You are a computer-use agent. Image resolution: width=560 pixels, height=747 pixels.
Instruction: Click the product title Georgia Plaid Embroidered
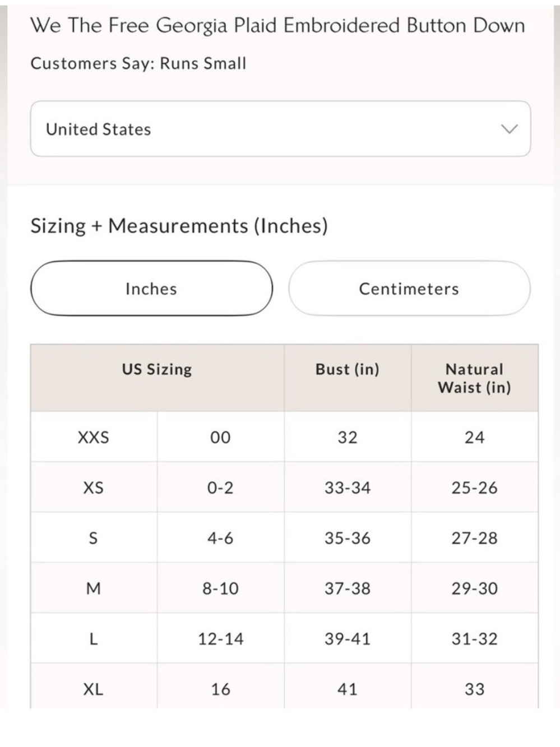(278, 26)
